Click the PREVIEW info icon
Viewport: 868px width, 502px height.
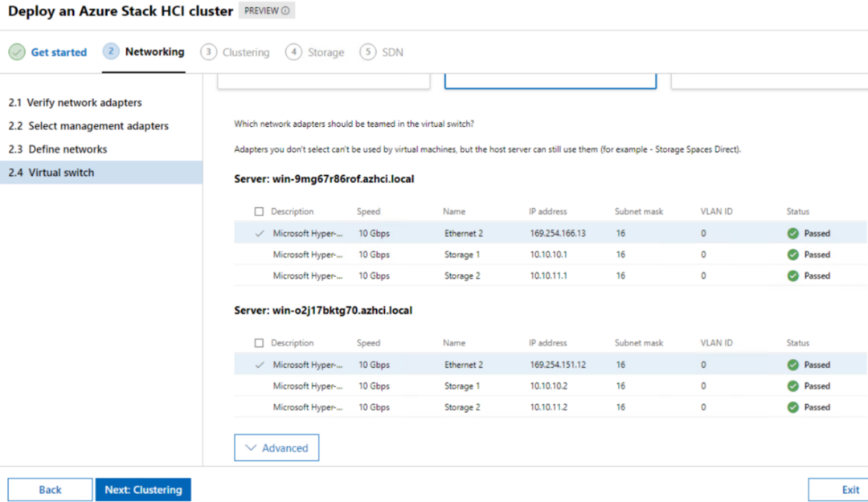click(x=285, y=10)
